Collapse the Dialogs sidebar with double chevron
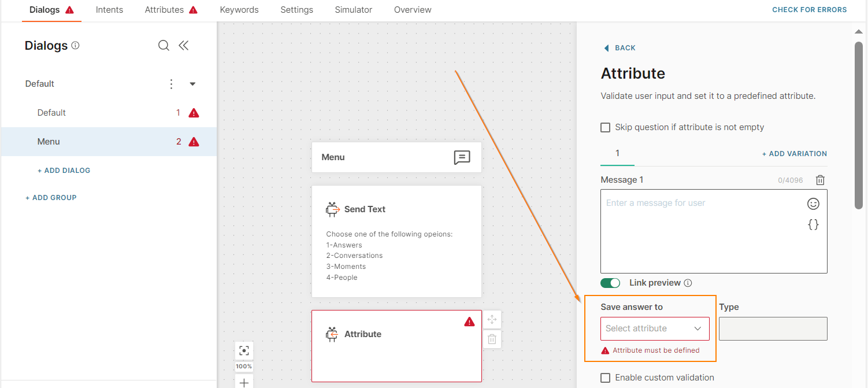This screenshot has width=868, height=388. [x=184, y=46]
